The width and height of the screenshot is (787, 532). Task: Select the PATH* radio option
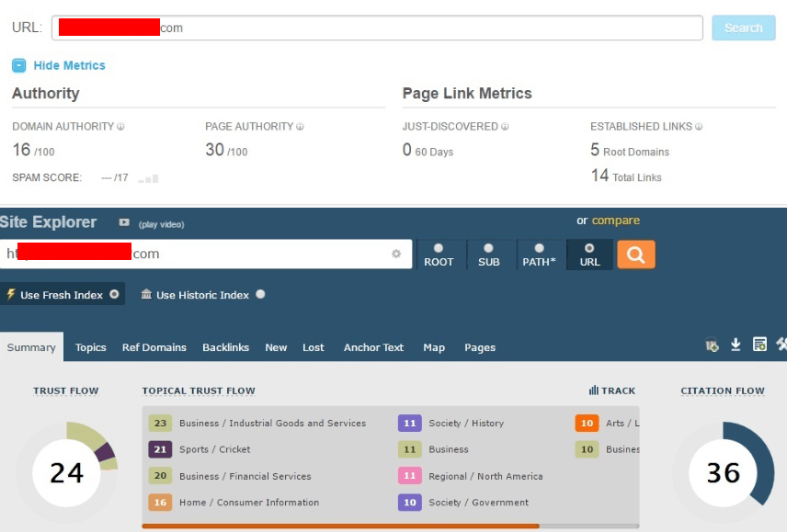click(x=539, y=248)
